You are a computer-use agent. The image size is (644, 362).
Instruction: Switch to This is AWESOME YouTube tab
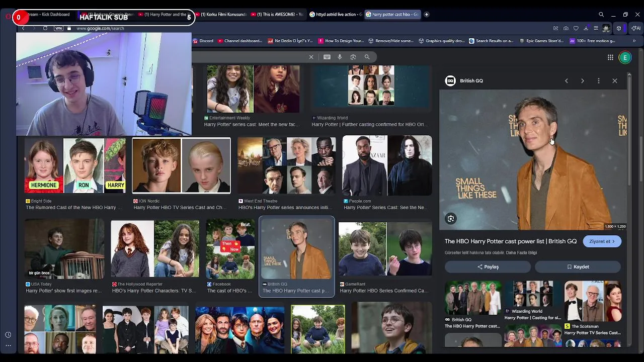[x=277, y=15]
